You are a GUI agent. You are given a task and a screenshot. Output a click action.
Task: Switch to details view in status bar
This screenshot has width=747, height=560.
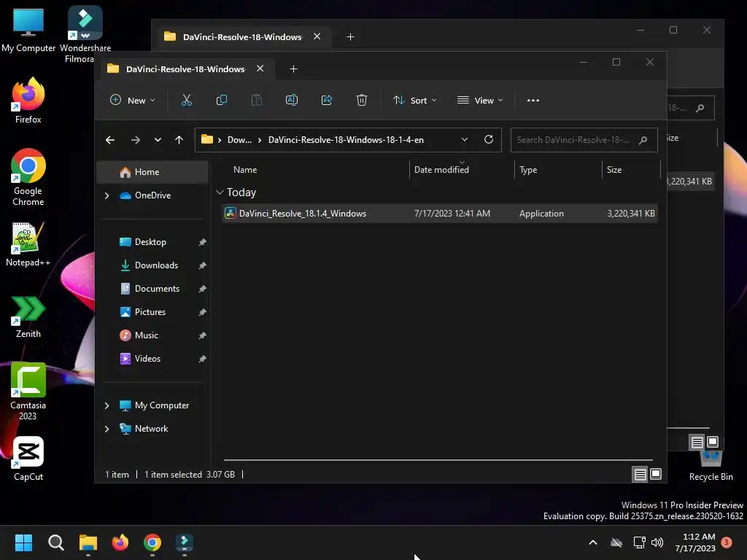pyautogui.click(x=640, y=474)
